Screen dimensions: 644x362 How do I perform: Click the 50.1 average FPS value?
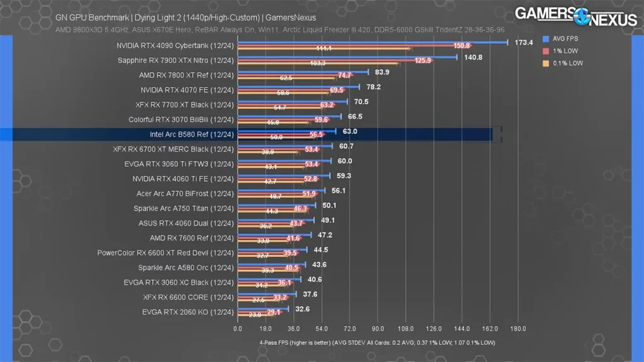tap(330, 206)
